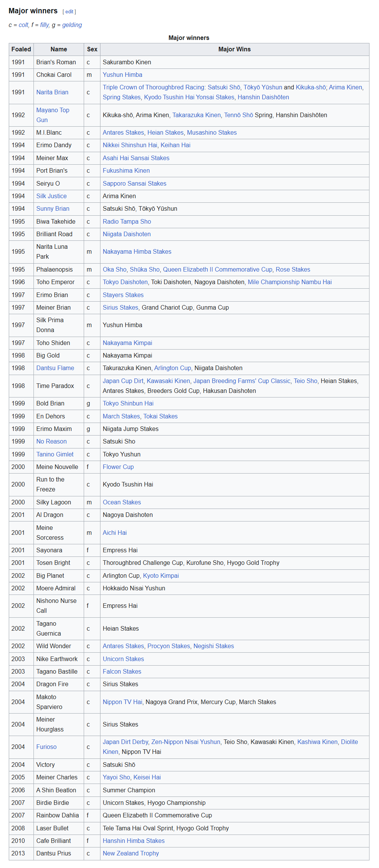Open the Hanshin Himba Stakes link
The width and height of the screenshot is (379, 868).
[134, 841]
